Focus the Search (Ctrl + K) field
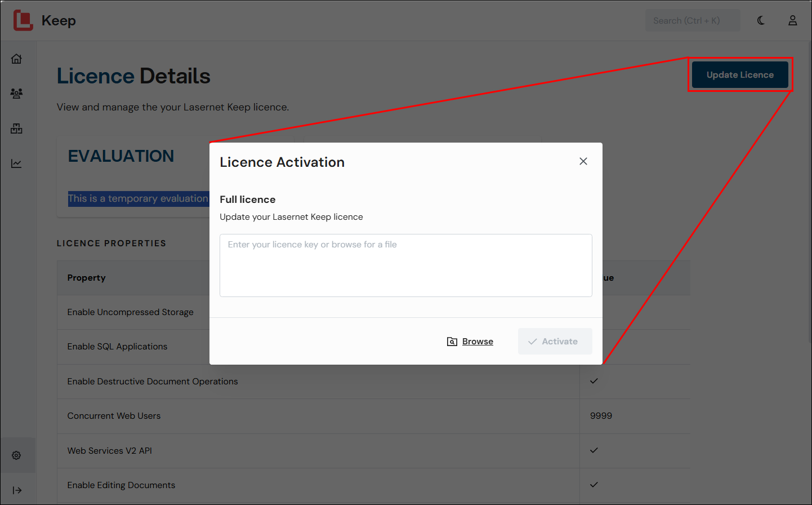 693,20
